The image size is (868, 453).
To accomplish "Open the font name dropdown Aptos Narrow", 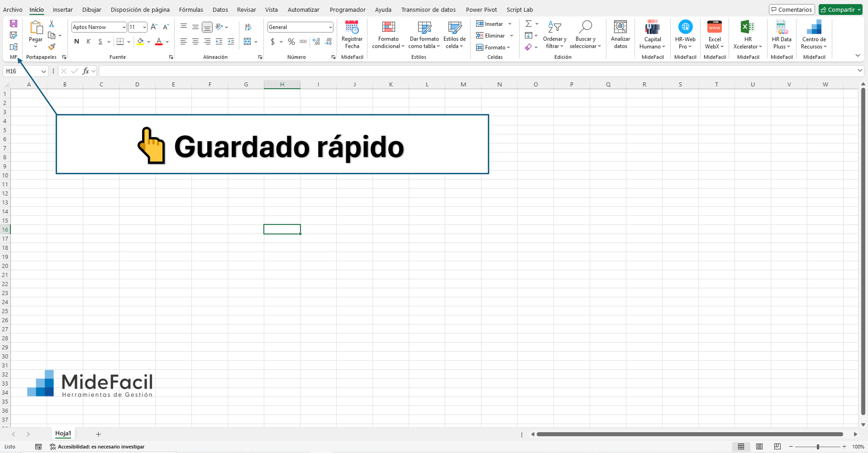I will coord(124,27).
